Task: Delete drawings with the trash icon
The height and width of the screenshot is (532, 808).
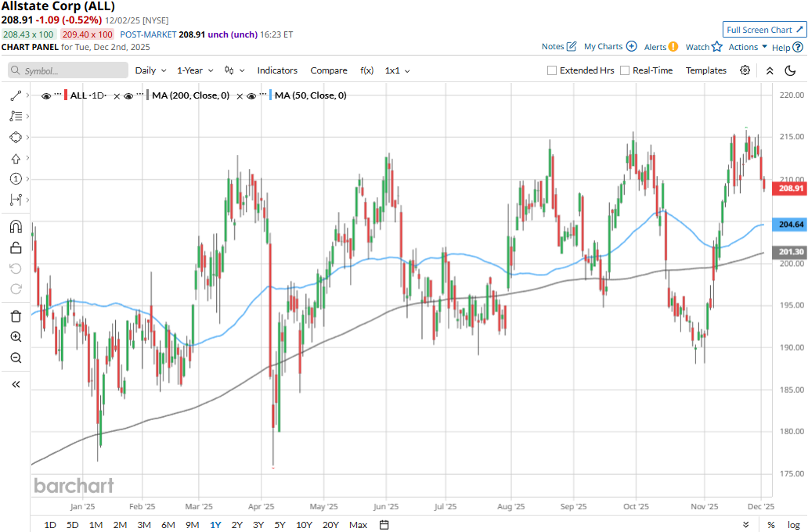Action: [16, 316]
